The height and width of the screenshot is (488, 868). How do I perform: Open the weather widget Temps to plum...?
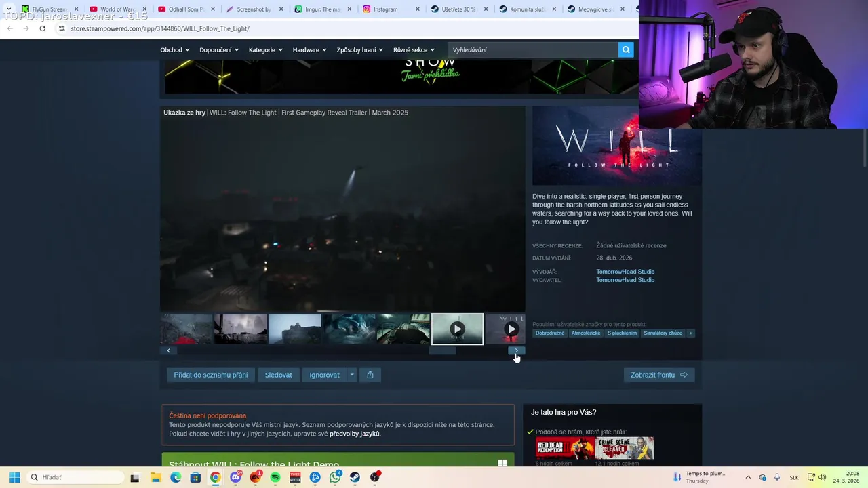[698, 477]
